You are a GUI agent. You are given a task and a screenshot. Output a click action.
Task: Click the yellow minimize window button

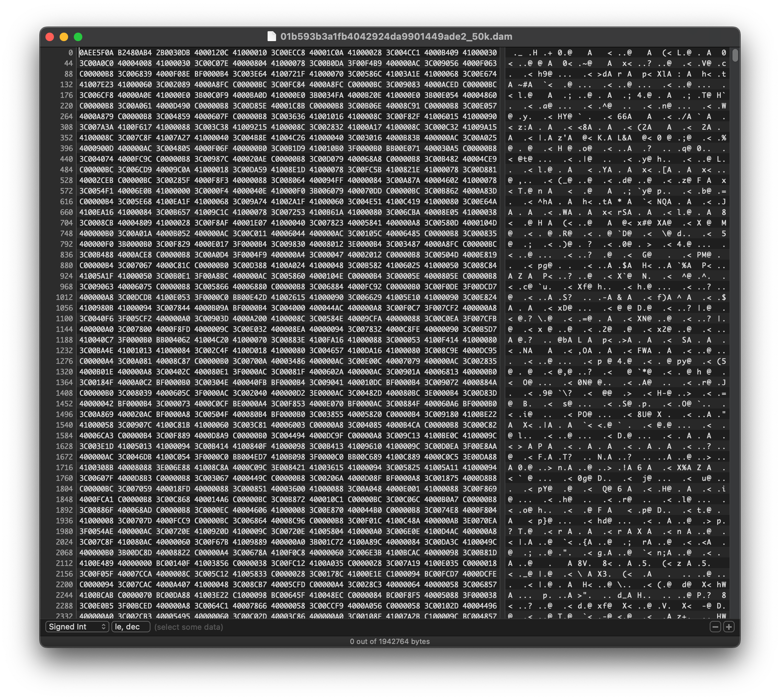pos(64,37)
